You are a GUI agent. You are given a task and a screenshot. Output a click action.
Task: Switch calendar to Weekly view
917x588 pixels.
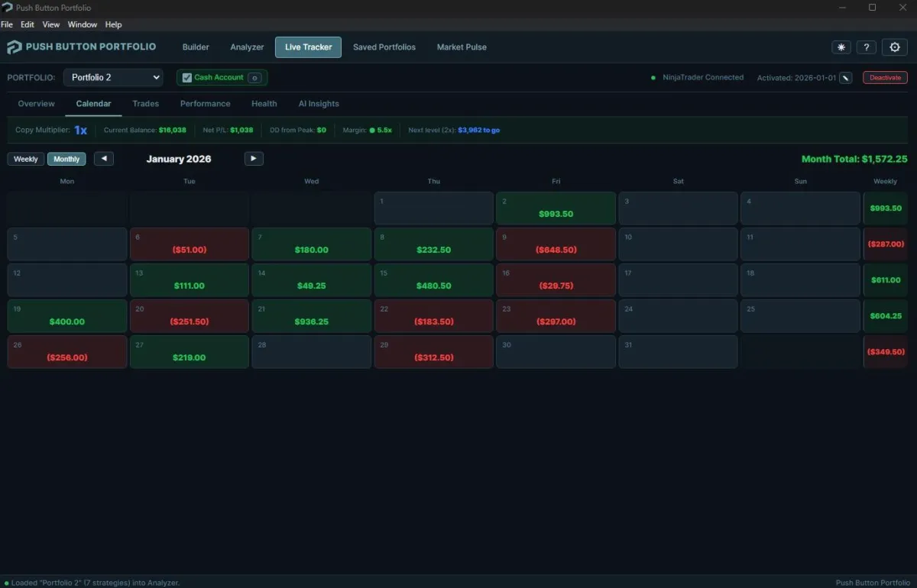(x=26, y=159)
